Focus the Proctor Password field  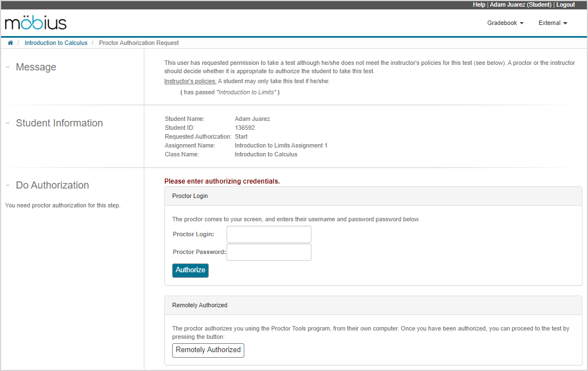269,252
